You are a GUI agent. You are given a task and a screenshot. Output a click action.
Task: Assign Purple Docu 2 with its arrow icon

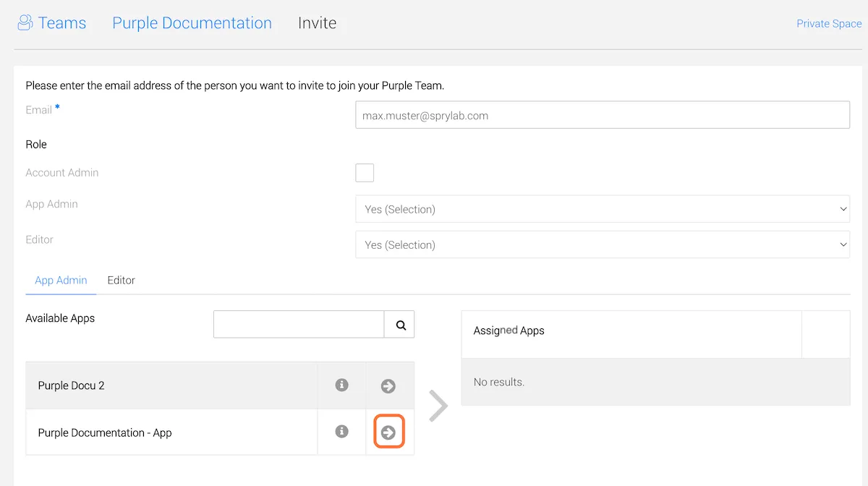(388, 386)
